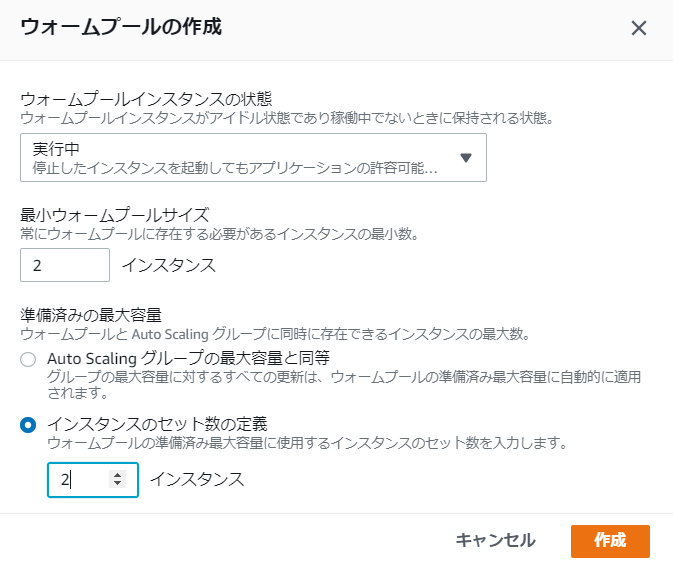The width and height of the screenshot is (673, 567).
Task: Close the warm pool creation dialog
Action: click(x=639, y=28)
